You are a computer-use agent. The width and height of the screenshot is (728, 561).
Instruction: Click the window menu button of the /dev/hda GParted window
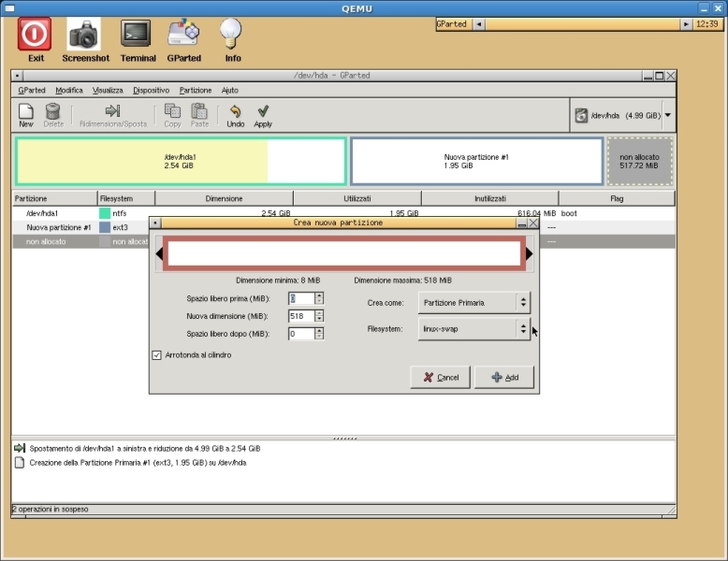click(x=17, y=76)
